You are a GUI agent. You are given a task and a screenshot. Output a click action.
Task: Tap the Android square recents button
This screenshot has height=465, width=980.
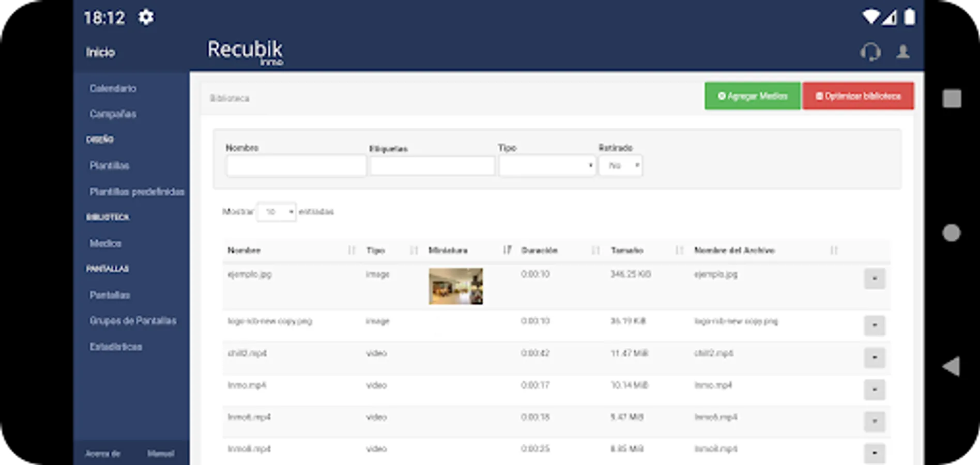(x=952, y=98)
